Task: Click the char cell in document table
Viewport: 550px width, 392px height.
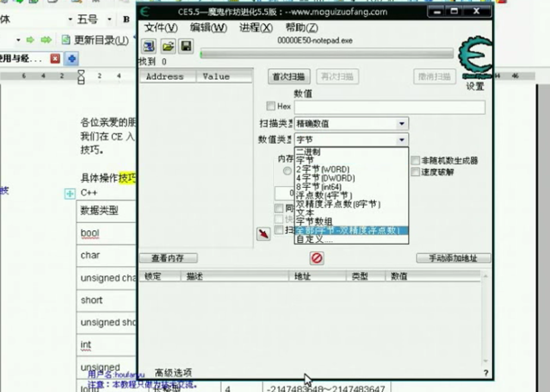Action: pos(106,255)
